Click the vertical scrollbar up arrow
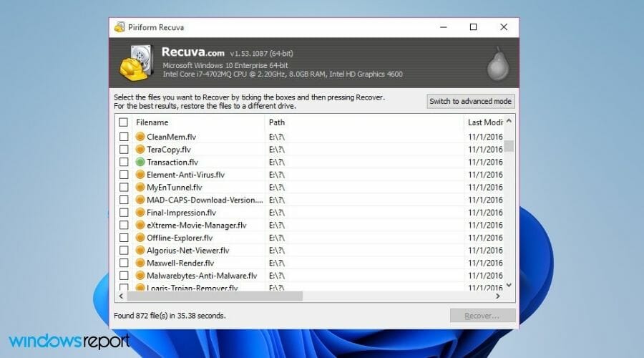Screen dimensions: 644x358 tap(509, 121)
